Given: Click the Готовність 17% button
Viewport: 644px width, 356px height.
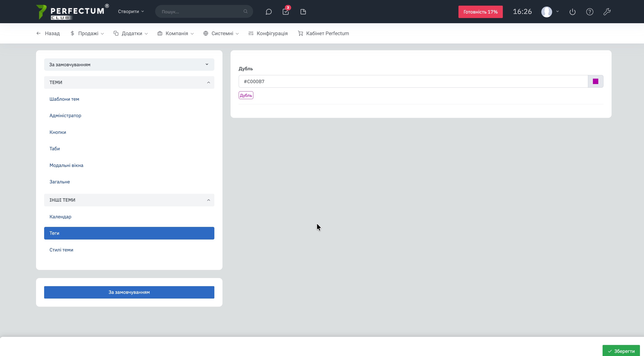Looking at the screenshot, I should (x=480, y=12).
